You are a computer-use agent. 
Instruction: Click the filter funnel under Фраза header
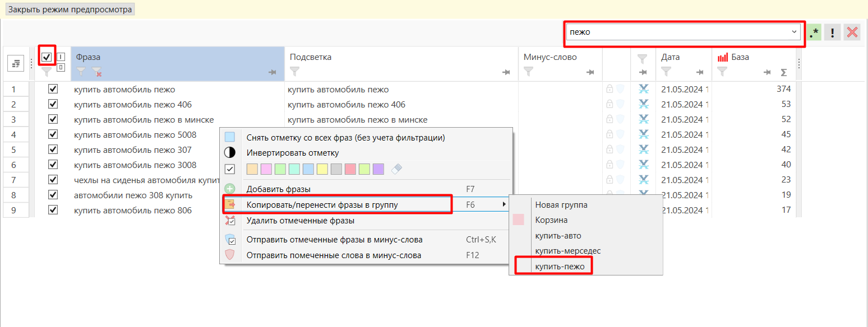coord(81,72)
